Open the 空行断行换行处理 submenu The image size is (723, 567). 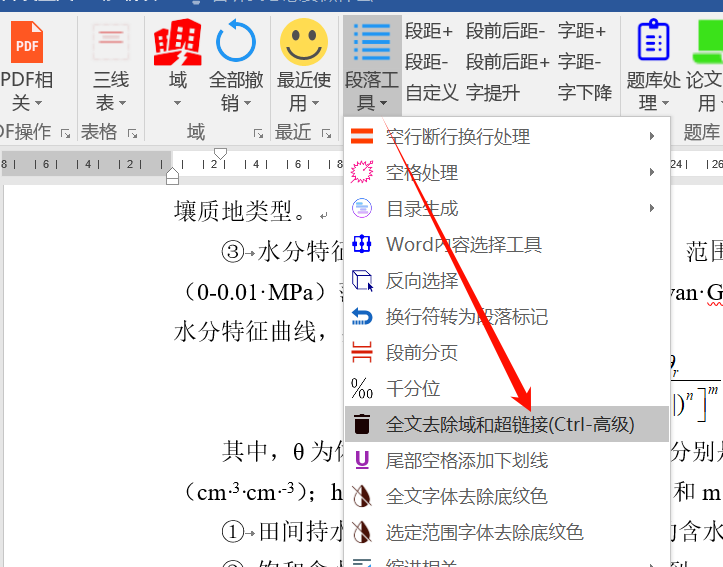point(506,136)
